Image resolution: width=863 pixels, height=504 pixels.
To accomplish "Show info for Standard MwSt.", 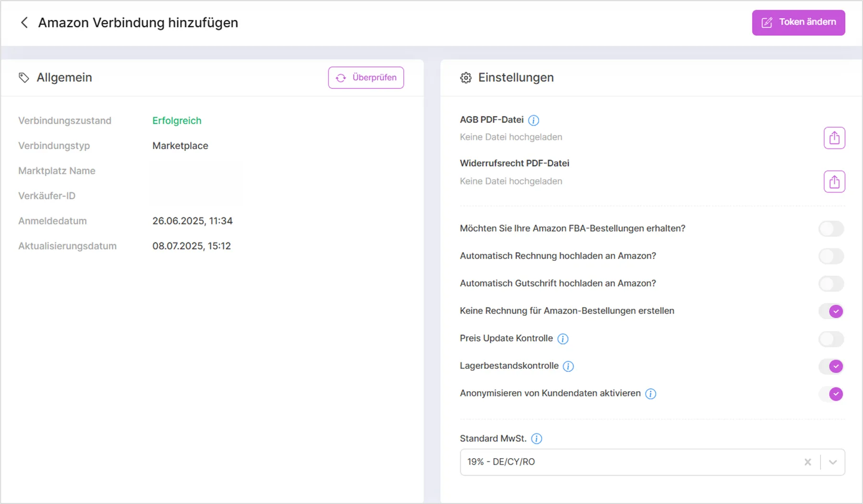I will (537, 439).
